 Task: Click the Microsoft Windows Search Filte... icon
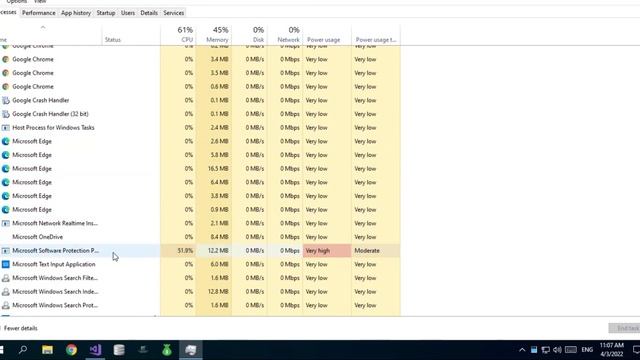tap(5, 278)
